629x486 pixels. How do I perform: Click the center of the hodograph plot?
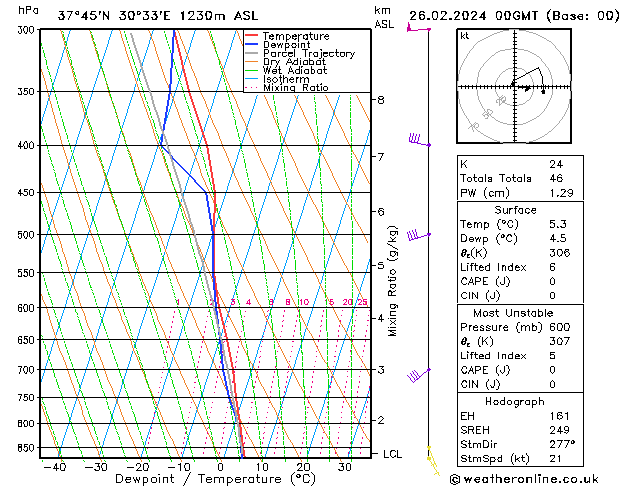tap(513, 87)
